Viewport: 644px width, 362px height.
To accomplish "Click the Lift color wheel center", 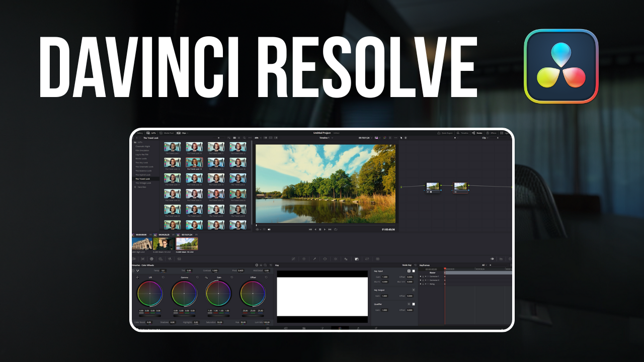I will [x=150, y=294].
